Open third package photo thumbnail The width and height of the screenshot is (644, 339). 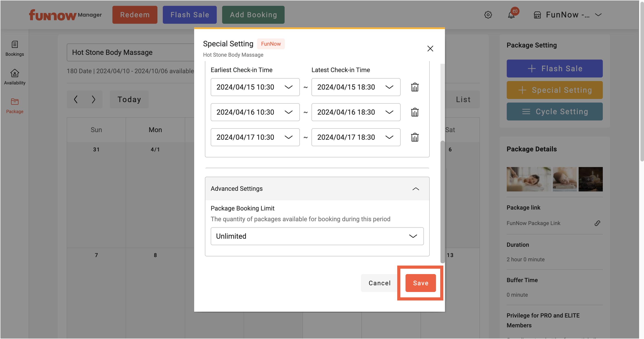coord(590,179)
